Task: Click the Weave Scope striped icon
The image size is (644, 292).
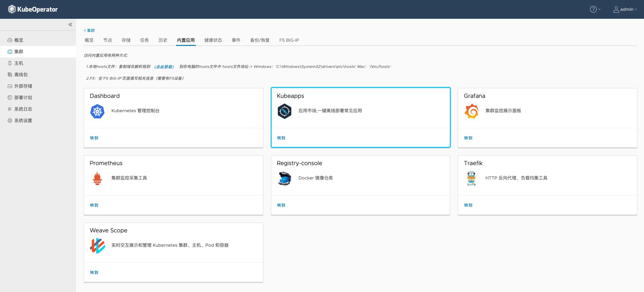Action: tap(97, 246)
